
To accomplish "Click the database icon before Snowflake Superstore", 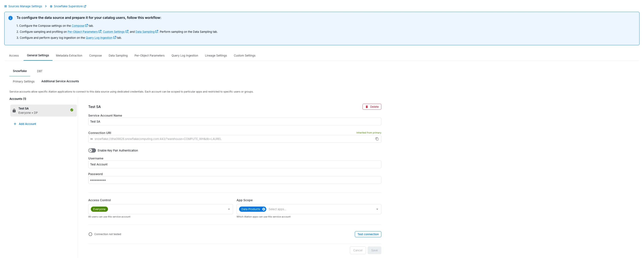I will click(x=51, y=6).
